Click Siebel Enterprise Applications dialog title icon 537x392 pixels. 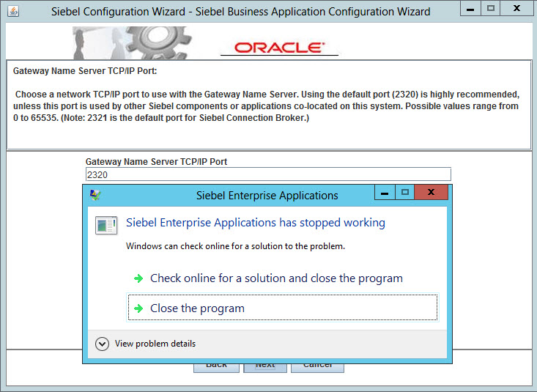point(95,195)
